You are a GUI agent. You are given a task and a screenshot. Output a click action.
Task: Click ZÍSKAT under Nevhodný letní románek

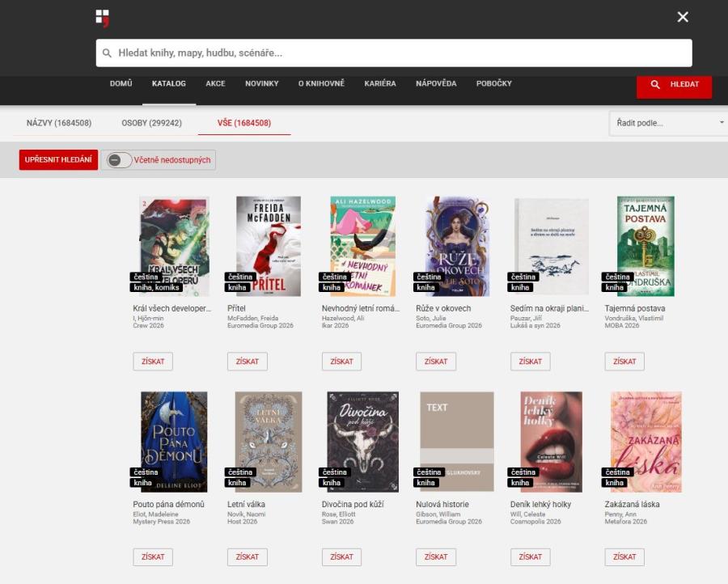(341, 362)
